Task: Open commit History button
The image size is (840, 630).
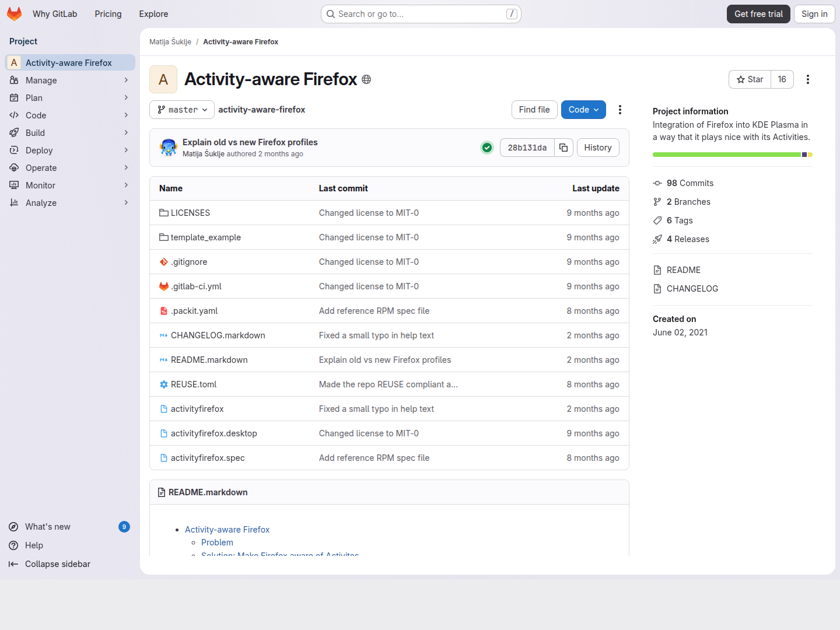Action: (598, 148)
